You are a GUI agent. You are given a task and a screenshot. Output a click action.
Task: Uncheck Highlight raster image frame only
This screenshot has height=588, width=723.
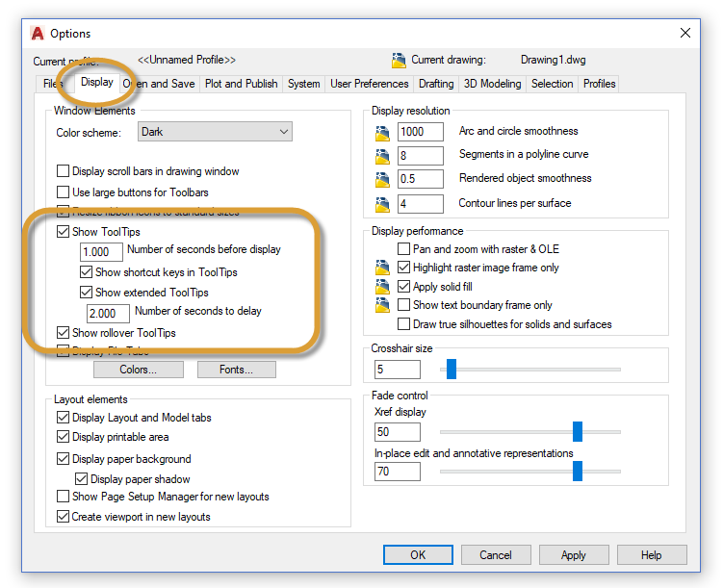(403, 268)
